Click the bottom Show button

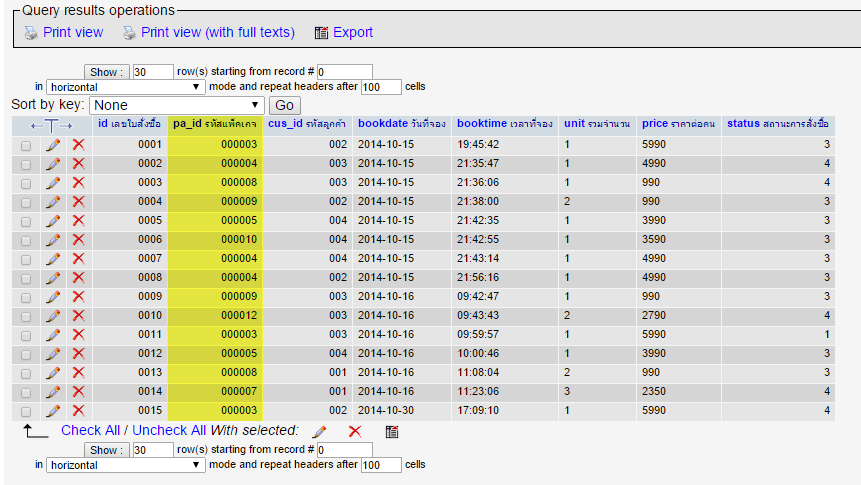click(x=107, y=450)
